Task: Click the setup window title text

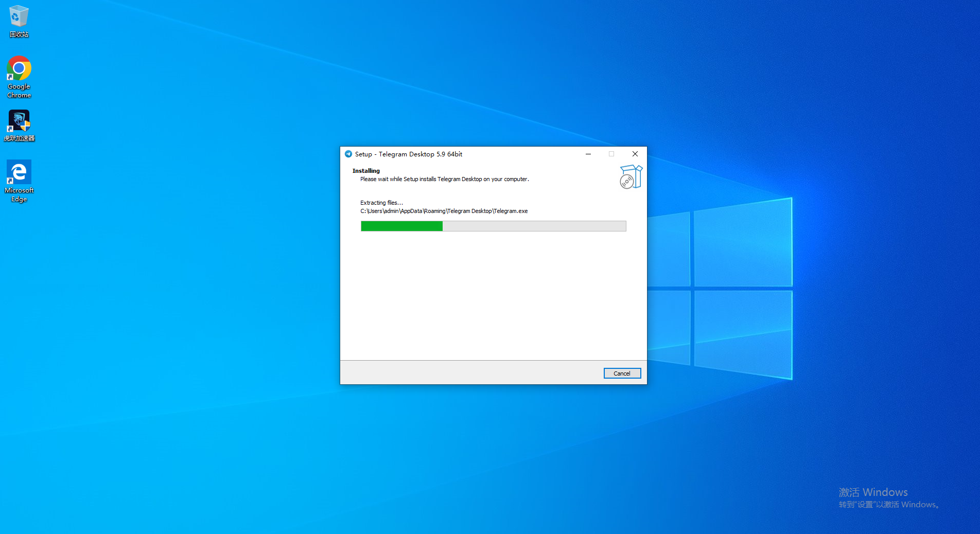Action: pos(409,154)
